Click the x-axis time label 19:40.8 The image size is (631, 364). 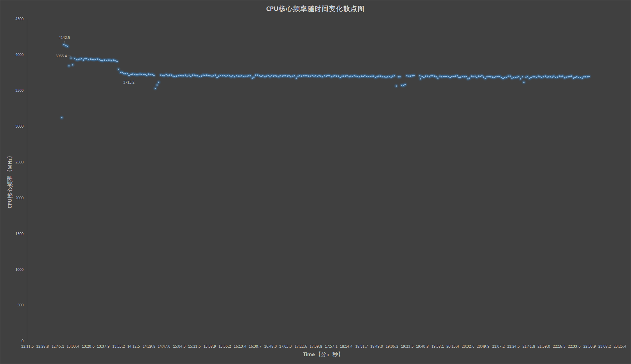422,346
